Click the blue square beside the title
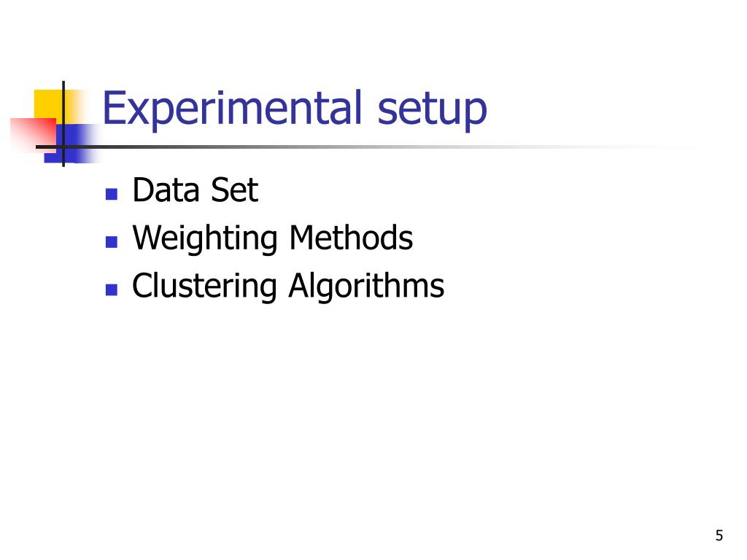The height and width of the screenshot is (560, 747). 71,144
